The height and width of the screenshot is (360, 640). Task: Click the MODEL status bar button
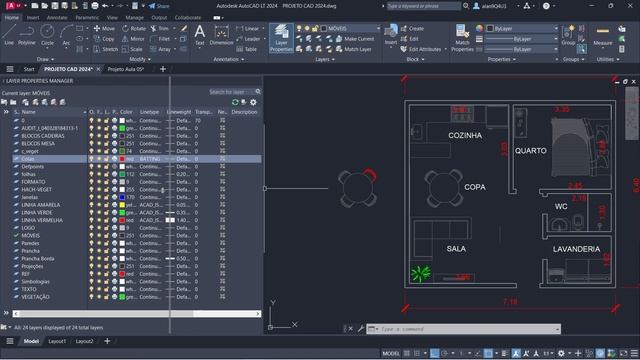[391, 353]
